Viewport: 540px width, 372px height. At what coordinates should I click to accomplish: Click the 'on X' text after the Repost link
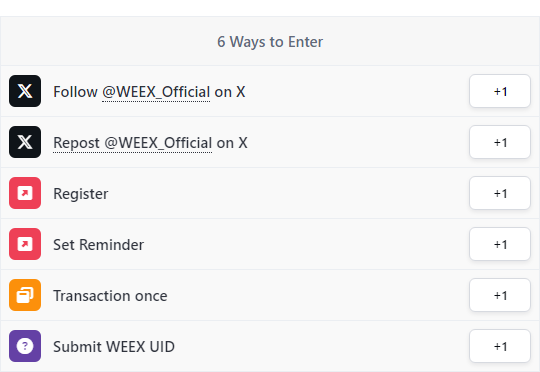pos(232,143)
